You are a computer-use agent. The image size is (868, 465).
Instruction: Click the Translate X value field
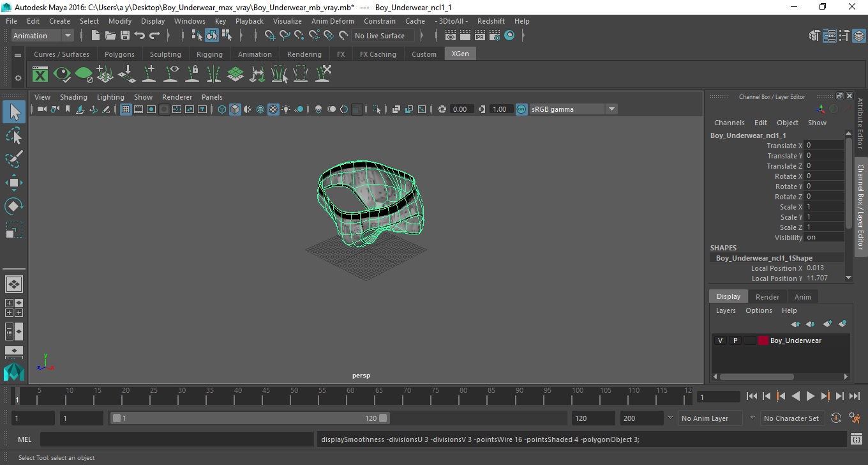(x=824, y=146)
